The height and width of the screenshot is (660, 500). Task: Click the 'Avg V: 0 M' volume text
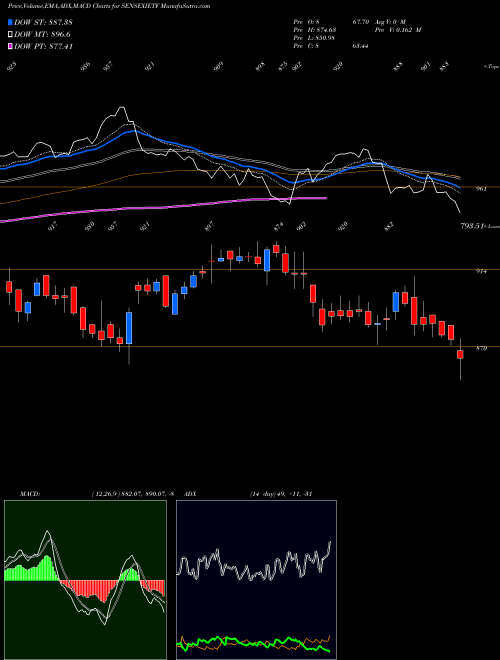pyautogui.click(x=389, y=22)
